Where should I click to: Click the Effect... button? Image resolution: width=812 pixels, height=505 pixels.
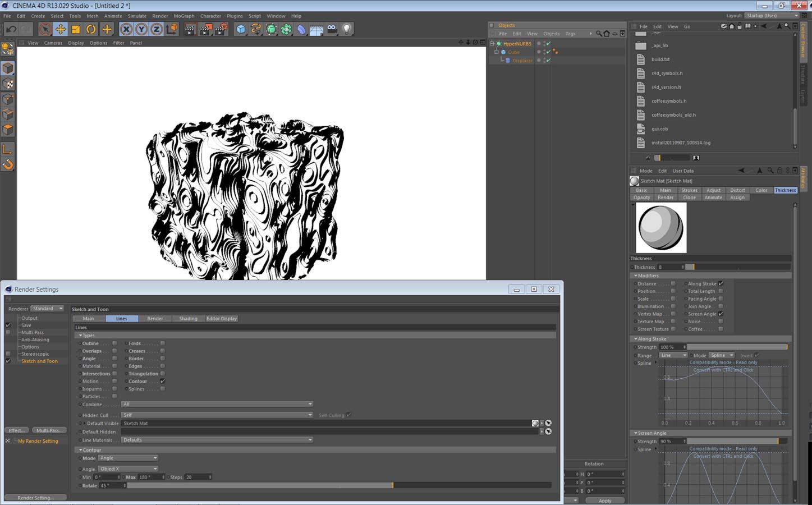coord(16,430)
